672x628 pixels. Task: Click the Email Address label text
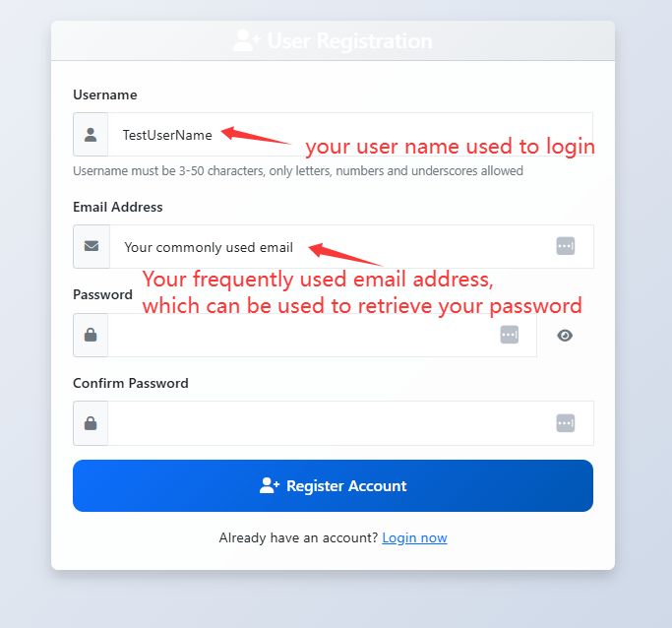tap(117, 208)
